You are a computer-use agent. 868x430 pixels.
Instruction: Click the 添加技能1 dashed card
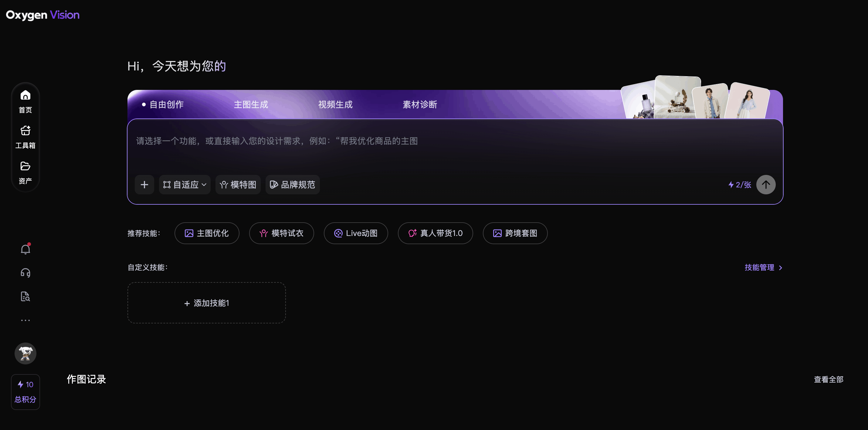pyautogui.click(x=207, y=303)
